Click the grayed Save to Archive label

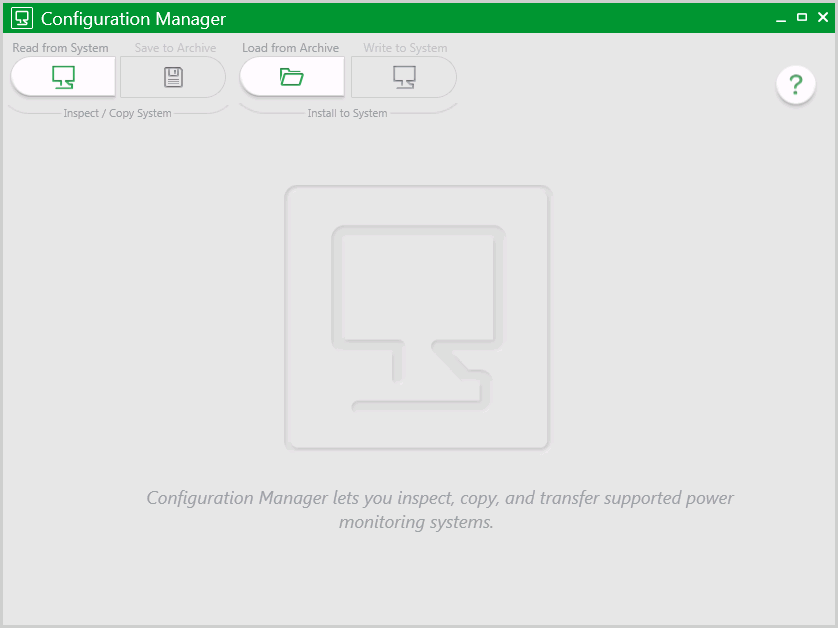pyautogui.click(x=175, y=47)
